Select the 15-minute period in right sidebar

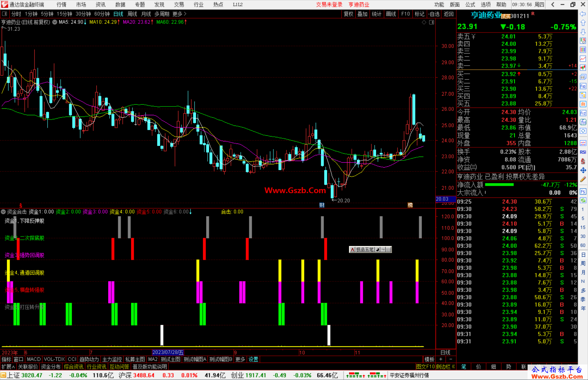coord(583,227)
